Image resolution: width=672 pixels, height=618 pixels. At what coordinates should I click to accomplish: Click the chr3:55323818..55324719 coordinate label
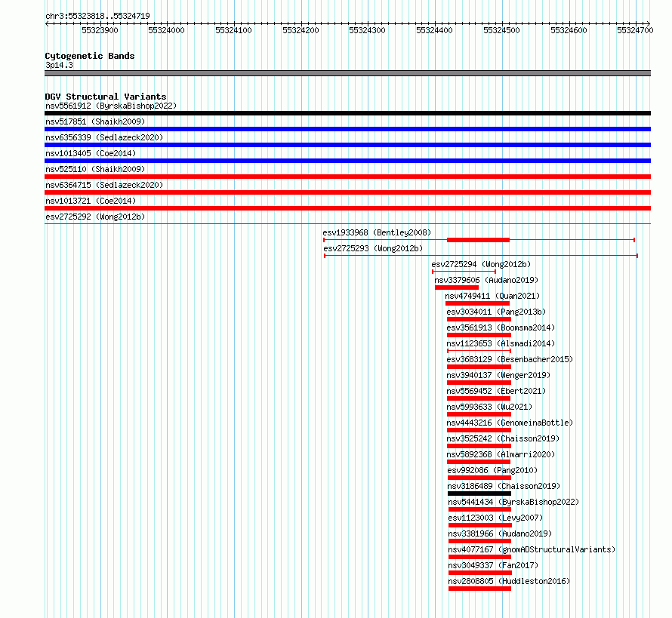pos(97,16)
